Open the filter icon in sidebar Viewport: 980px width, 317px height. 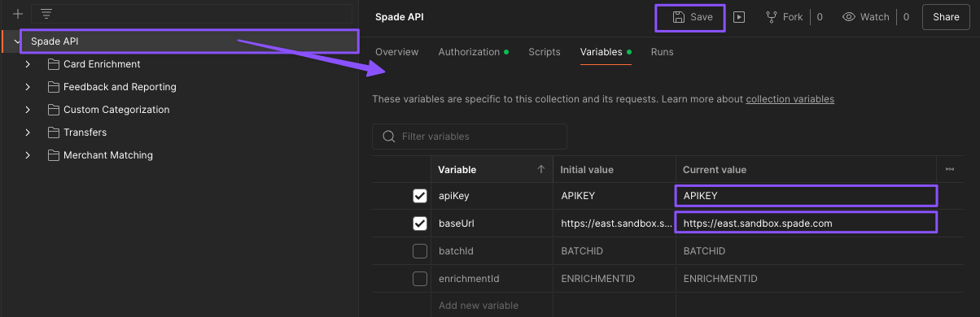(x=46, y=14)
